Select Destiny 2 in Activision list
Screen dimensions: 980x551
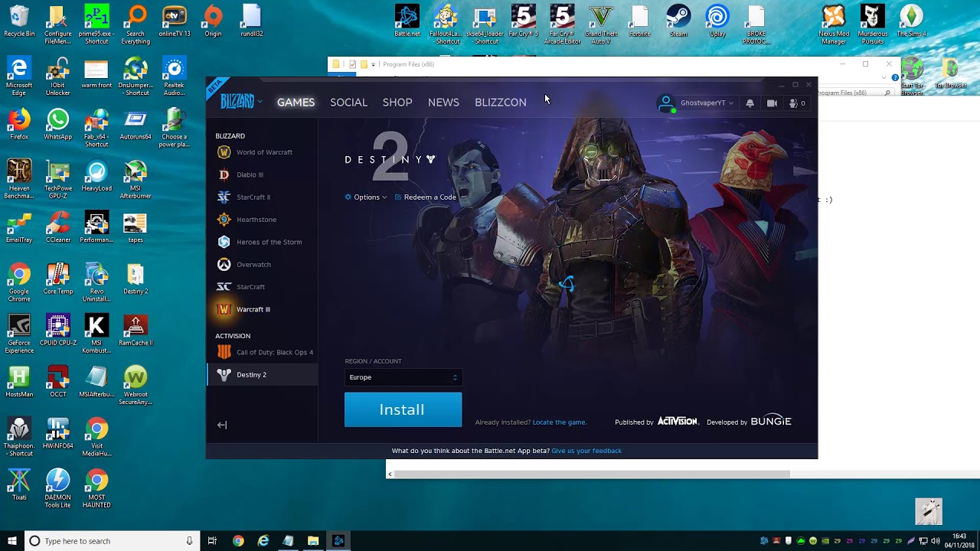point(263,375)
